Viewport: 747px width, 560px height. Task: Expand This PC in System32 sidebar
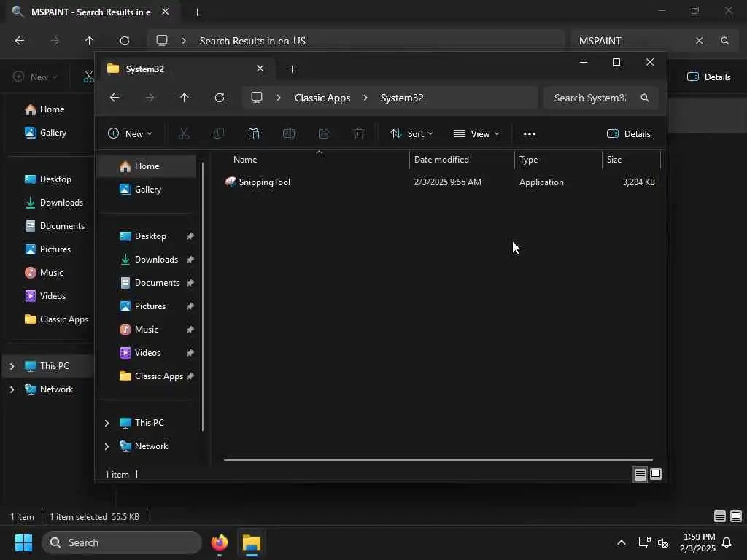[x=107, y=423]
